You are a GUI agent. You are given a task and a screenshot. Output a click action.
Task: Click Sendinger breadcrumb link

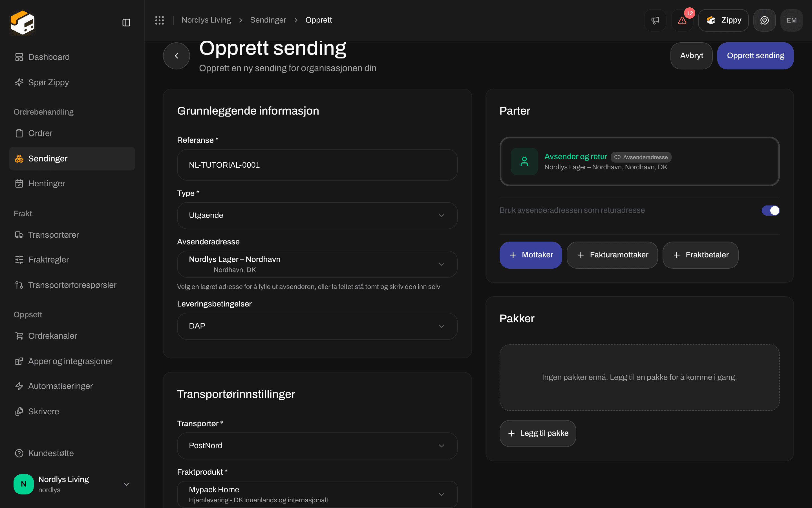(268, 20)
